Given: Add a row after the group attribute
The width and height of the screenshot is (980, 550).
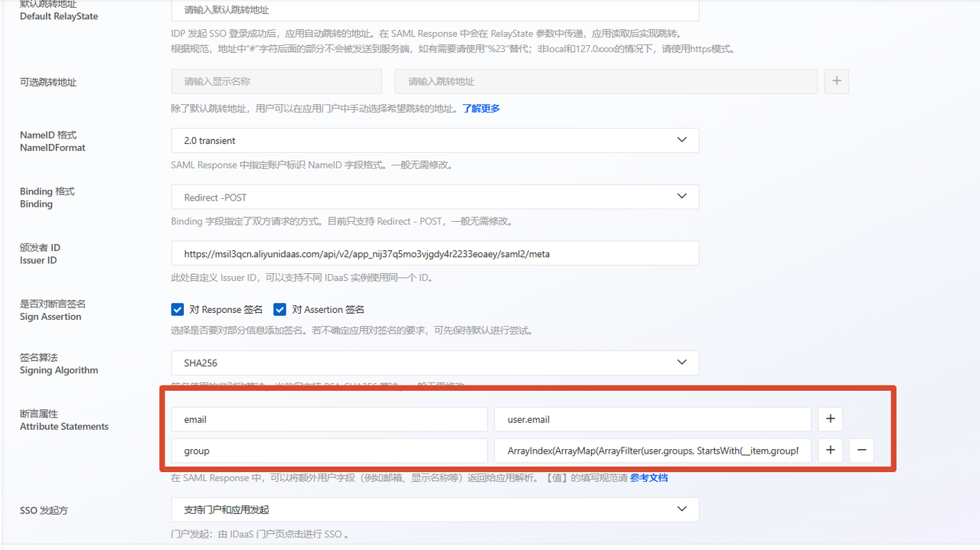Looking at the screenshot, I should pyautogui.click(x=830, y=451).
